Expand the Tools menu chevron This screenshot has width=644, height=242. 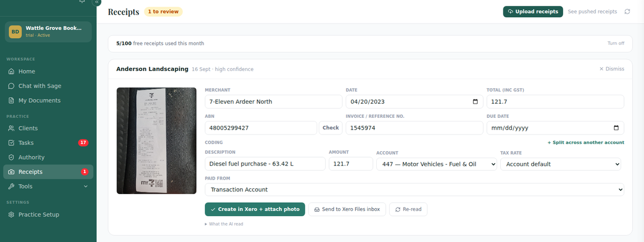pyautogui.click(x=85, y=187)
